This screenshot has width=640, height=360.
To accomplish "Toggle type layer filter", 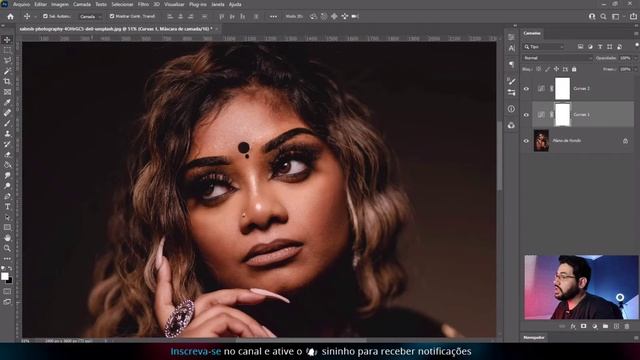I will tap(600, 47).
